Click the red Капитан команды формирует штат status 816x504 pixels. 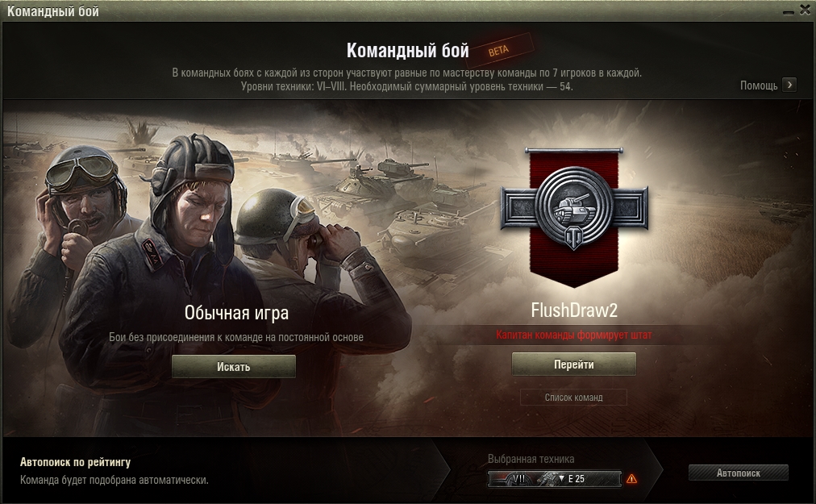coord(574,335)
